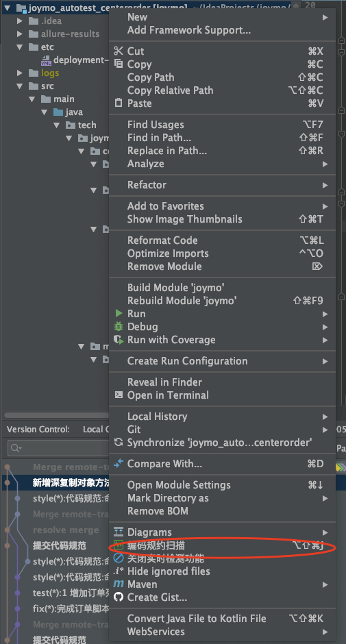Image resolution: width=346 pixels, height=644 pixels.
Task: Expand the .idea folder
Action: pos(20,21)
